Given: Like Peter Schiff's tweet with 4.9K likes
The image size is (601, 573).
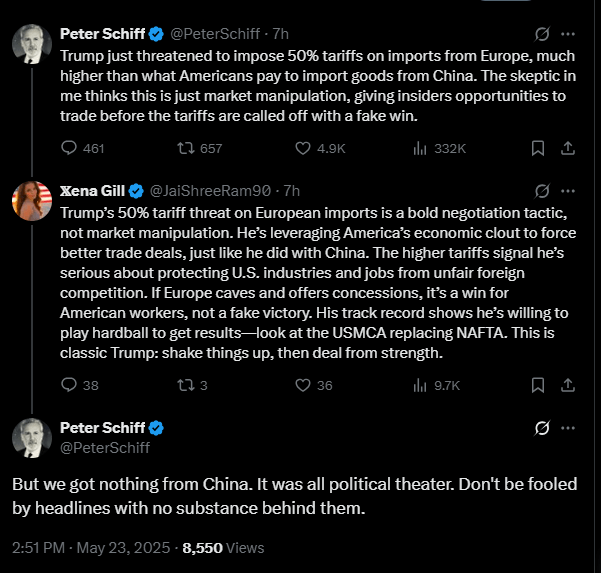Looking at the screenshot, I should (x=305, y=148).
